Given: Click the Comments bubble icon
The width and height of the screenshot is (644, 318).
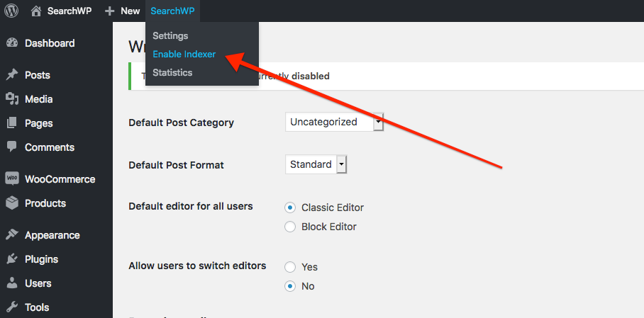Looking at the screenshot, I should point(12,147).
